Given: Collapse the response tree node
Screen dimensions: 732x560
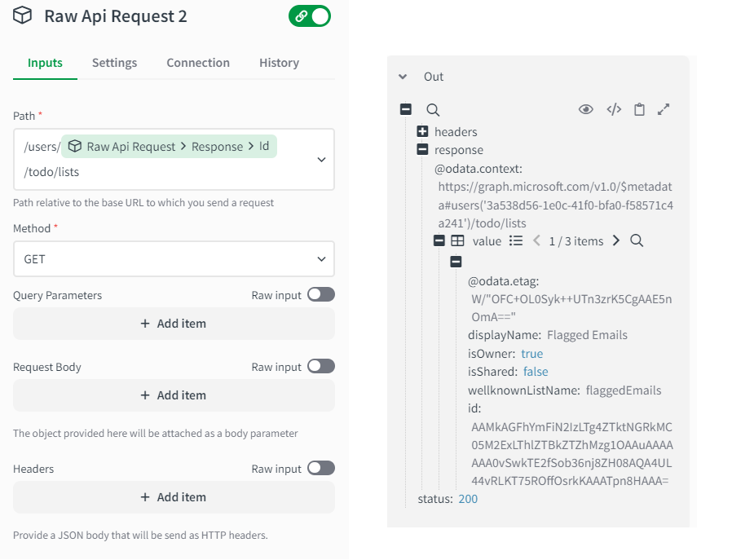Looking at the screenshot, I should [422, 150].
